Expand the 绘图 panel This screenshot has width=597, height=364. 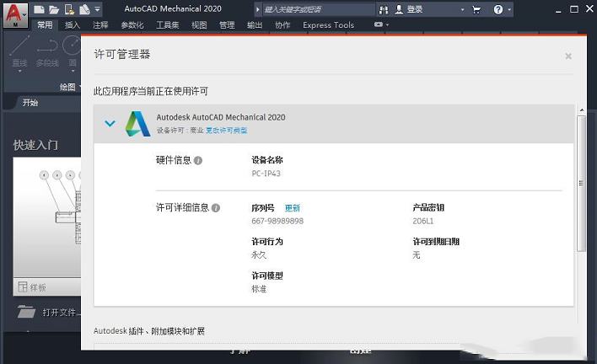[68, 87]
